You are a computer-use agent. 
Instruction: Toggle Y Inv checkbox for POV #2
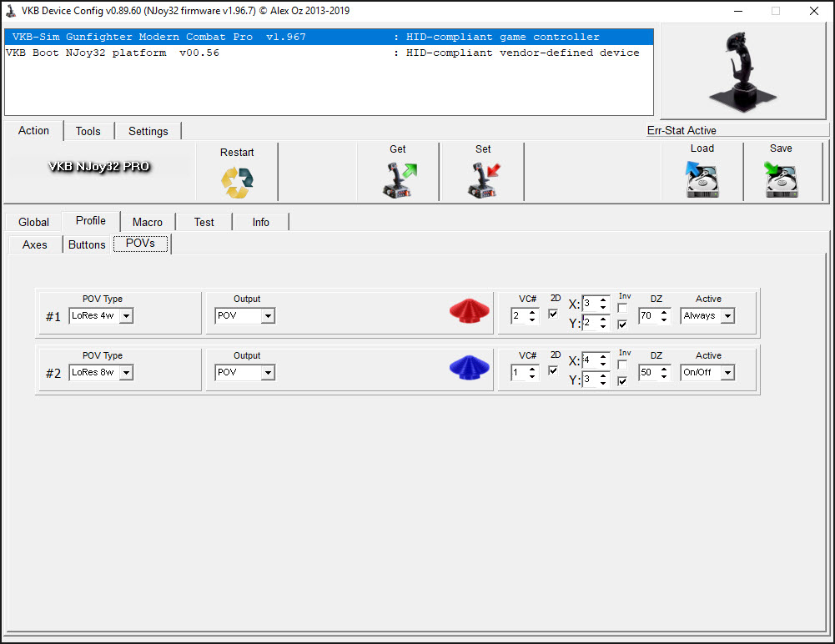622,381
